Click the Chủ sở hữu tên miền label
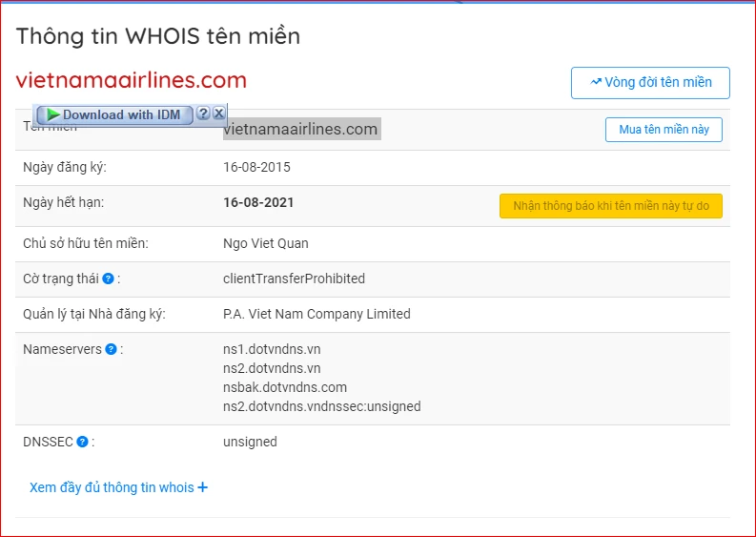Viewport: 756px width, 537px height. pos(86,243)
